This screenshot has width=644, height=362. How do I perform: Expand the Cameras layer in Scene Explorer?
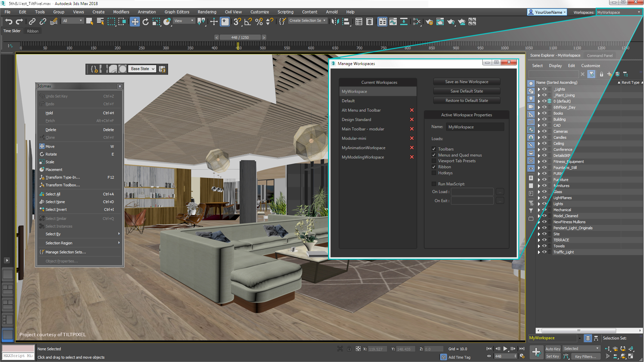coord(538,131)
